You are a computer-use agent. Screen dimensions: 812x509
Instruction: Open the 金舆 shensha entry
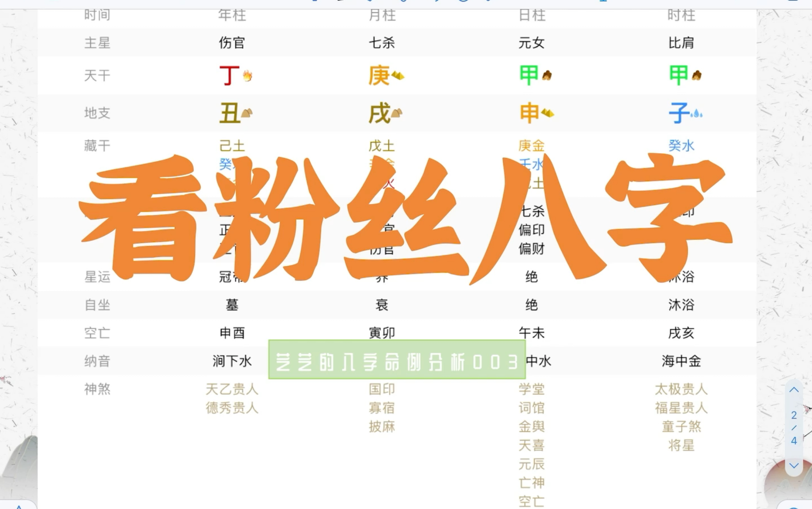(x=531, y=427)
